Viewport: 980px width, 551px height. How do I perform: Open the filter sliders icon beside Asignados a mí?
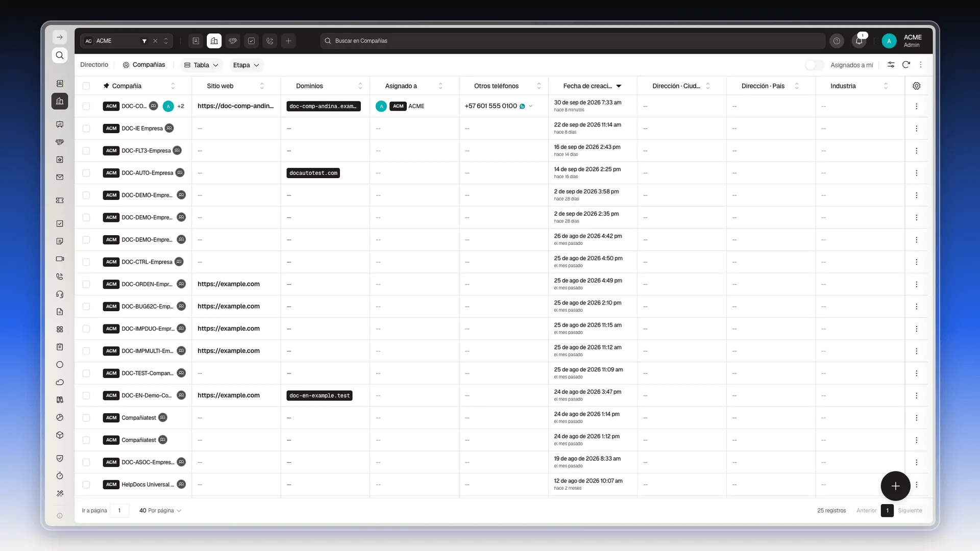891,65
